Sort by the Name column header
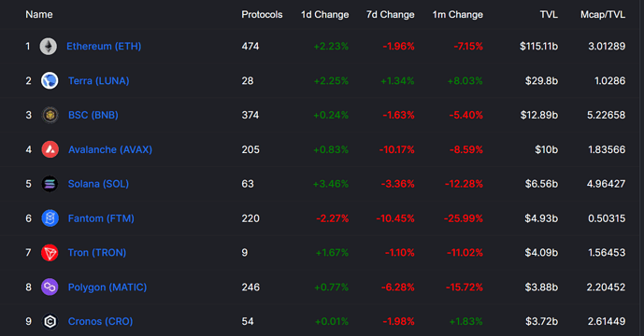This screenshot has height=336, width=644. pos(39,15)
